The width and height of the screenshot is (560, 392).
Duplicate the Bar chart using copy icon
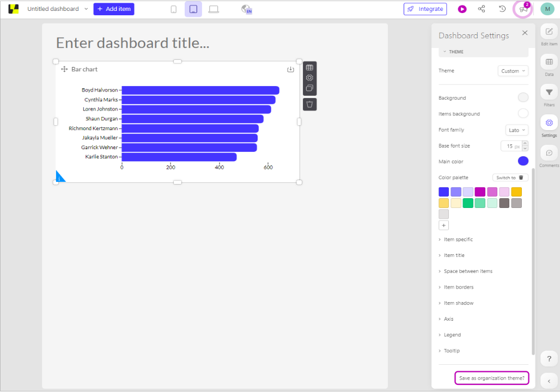(309, 88)
